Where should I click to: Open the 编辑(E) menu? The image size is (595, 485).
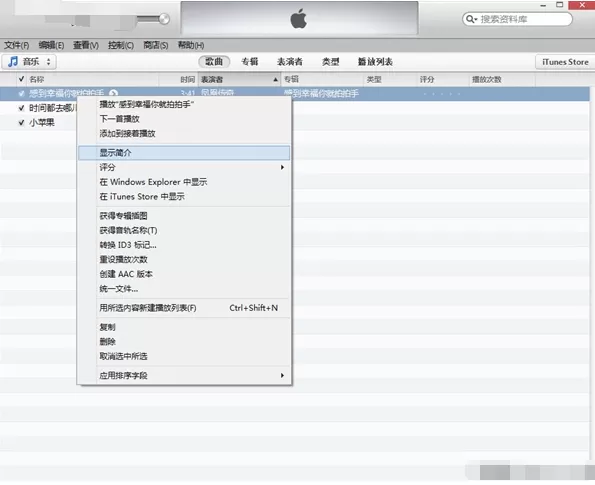click(x=51, y=45)
